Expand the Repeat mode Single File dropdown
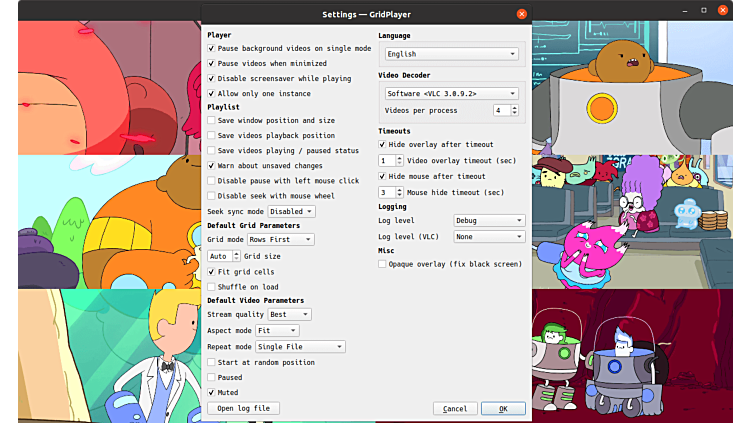Screen dimensions: 752x423 pyautogui.click(x=300, y=347)
